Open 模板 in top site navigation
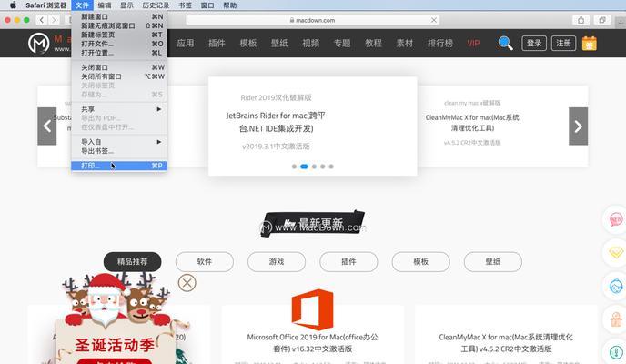The height and width of the screenshot is (364, 626). pyautogui.click(x=247, y=43)
